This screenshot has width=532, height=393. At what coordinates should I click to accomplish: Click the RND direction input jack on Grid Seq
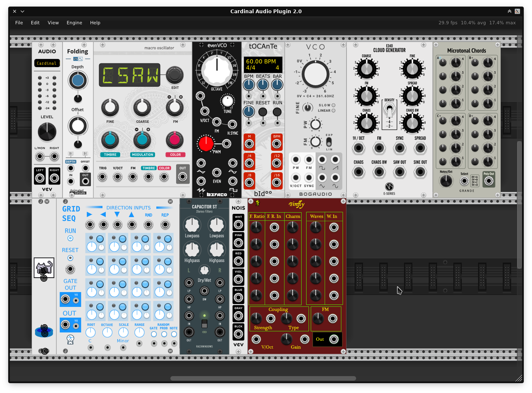pyautogui.click(x=149, y=225)
